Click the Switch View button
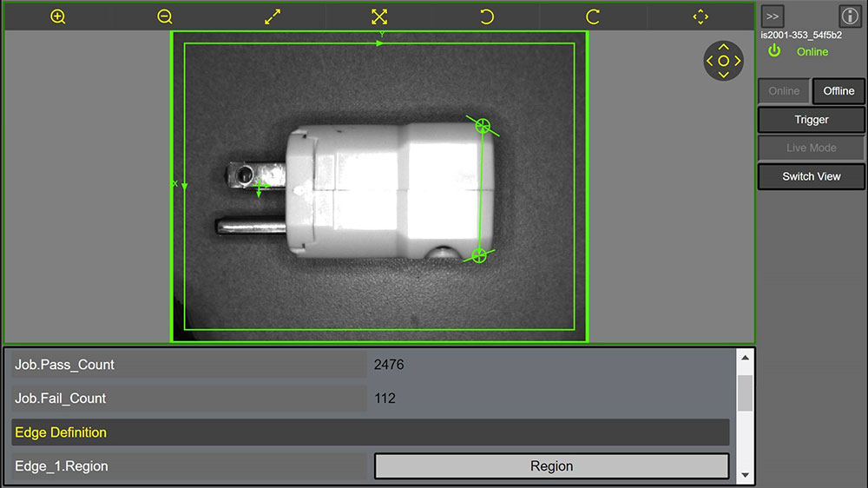Screen dimensions: 868x488 pos(811,176)
